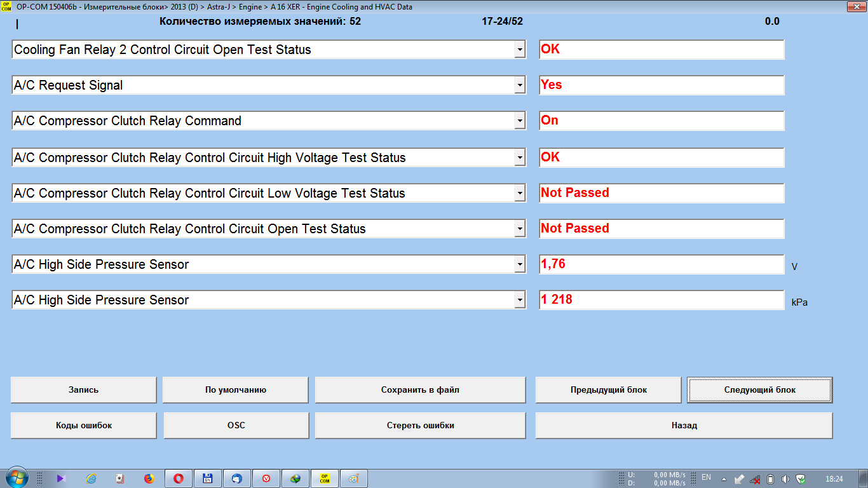The image size is (868, 488).
Task: Switch to the Opera browser window
Action: pos(179,478)
